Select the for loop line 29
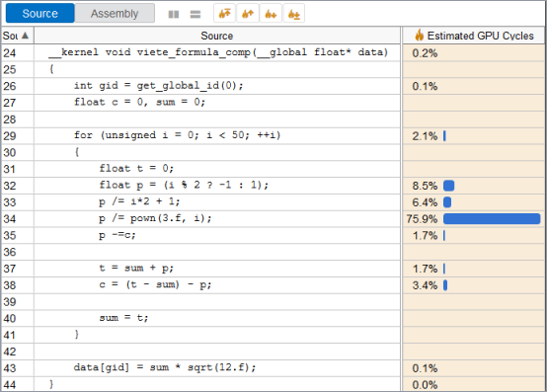 coord(217,135)
